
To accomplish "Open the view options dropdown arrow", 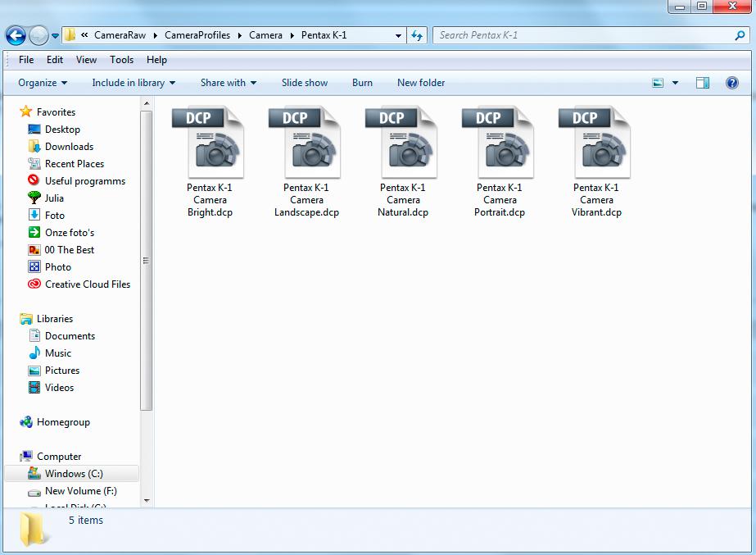I will coord(675,83).
